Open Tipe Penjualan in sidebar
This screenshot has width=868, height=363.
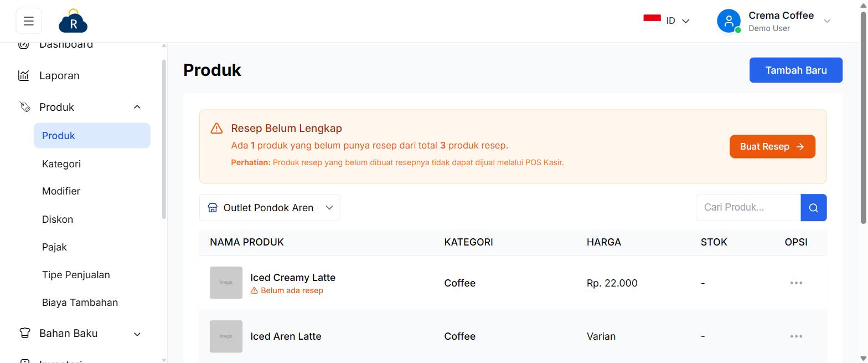[76, 275]
